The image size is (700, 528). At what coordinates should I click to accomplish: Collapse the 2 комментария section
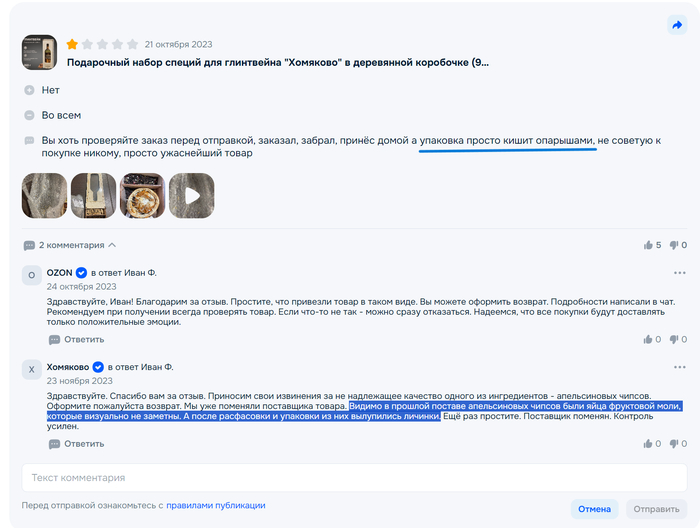pyautogui.click(x=70, y=245)
